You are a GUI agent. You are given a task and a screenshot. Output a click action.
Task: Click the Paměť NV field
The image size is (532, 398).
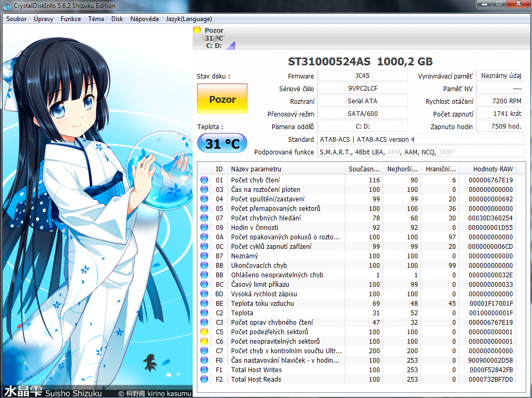(500, 89)
